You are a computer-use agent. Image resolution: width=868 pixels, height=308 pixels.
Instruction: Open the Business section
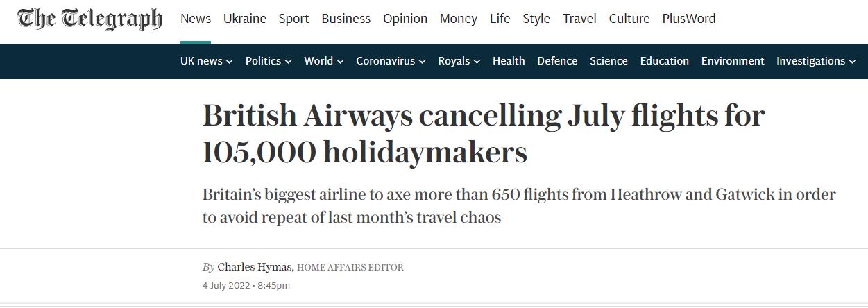coord(346,19)
